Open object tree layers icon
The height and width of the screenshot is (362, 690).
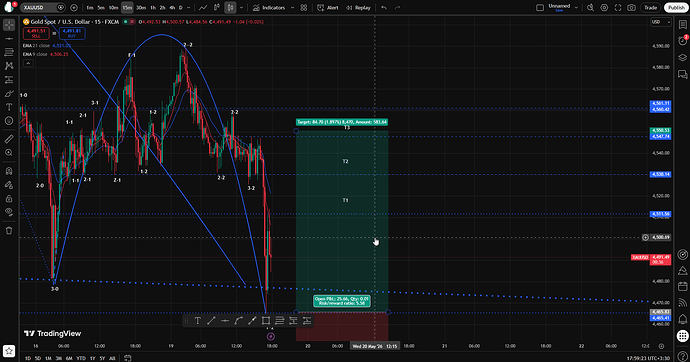[x=683, y=57]
